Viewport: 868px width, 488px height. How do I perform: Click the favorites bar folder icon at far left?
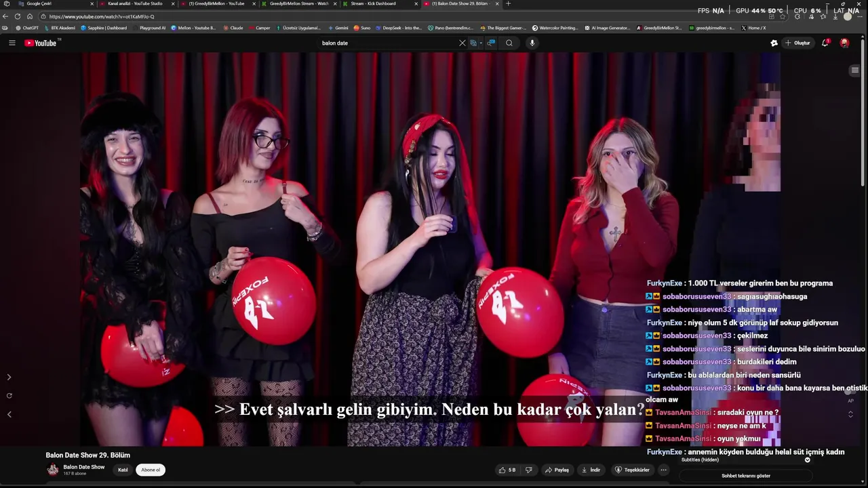[5, 28]
